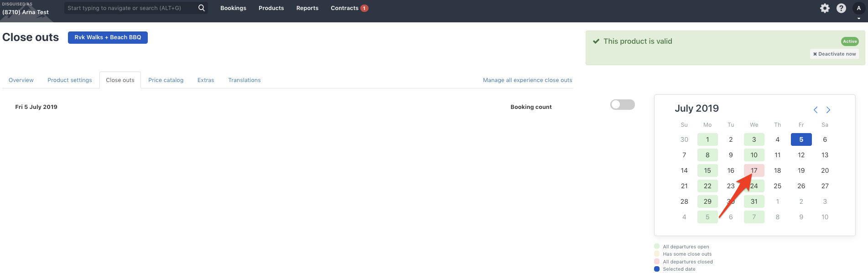
Task: Click the Rvk Walks + Beach BBQ button
Action: pos(108,37)
